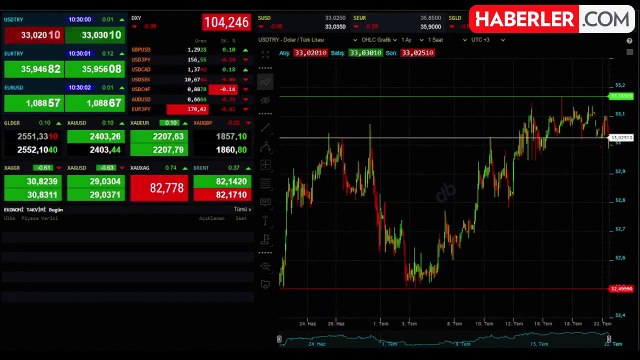Open the chart menu icon below help
The image size is (640, 360).
point(629,52)
